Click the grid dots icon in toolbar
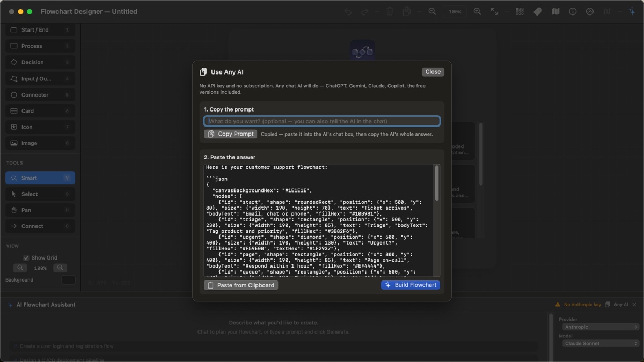 tap(519, 11)
